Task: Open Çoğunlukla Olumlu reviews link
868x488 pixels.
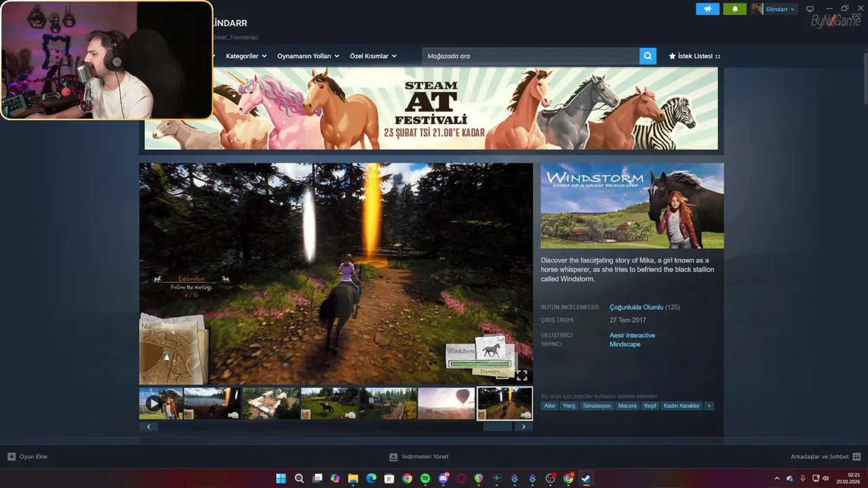Action: 635,307
